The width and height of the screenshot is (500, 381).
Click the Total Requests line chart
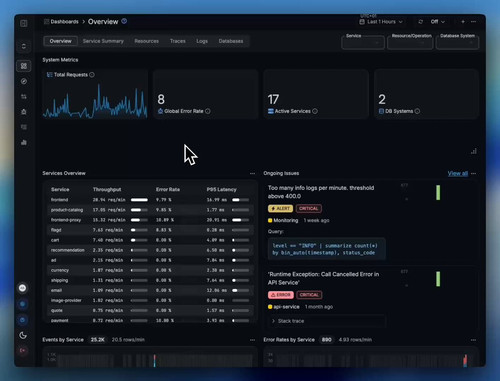pos(95,101)
